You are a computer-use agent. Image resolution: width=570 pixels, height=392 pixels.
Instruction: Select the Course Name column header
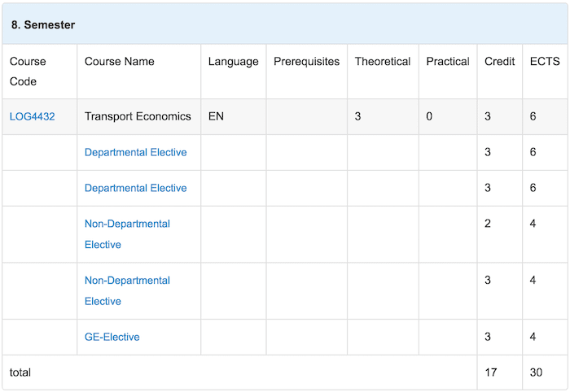click(x=139, y=72)
